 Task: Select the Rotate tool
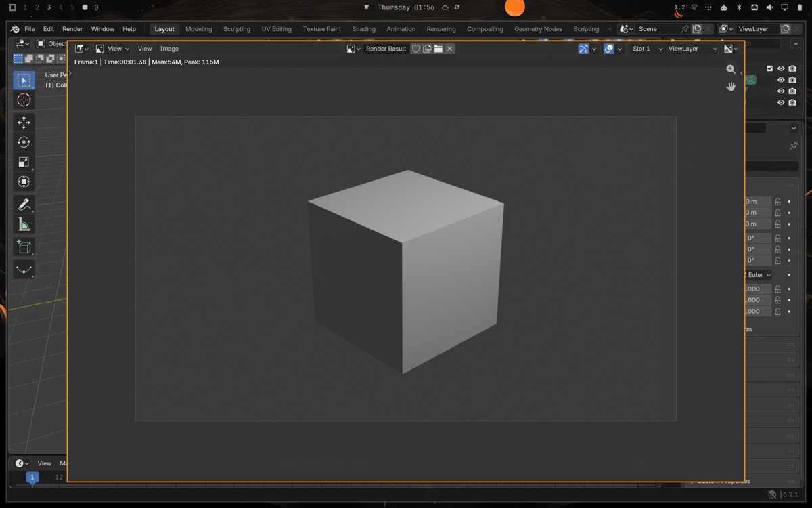tap(24, 142)
